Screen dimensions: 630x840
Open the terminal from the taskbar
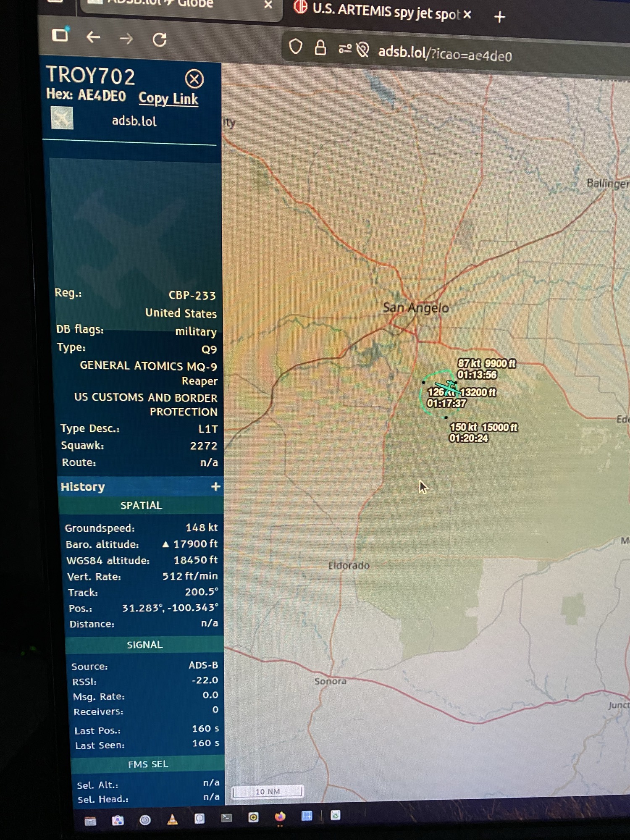pos(226,818)
